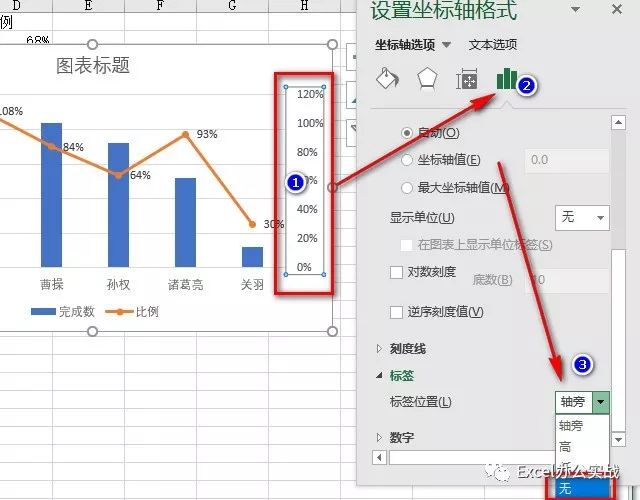Click the pane horizontal scroll left arrow
Screen dimensions: 640x500
(x=379, y=457)
